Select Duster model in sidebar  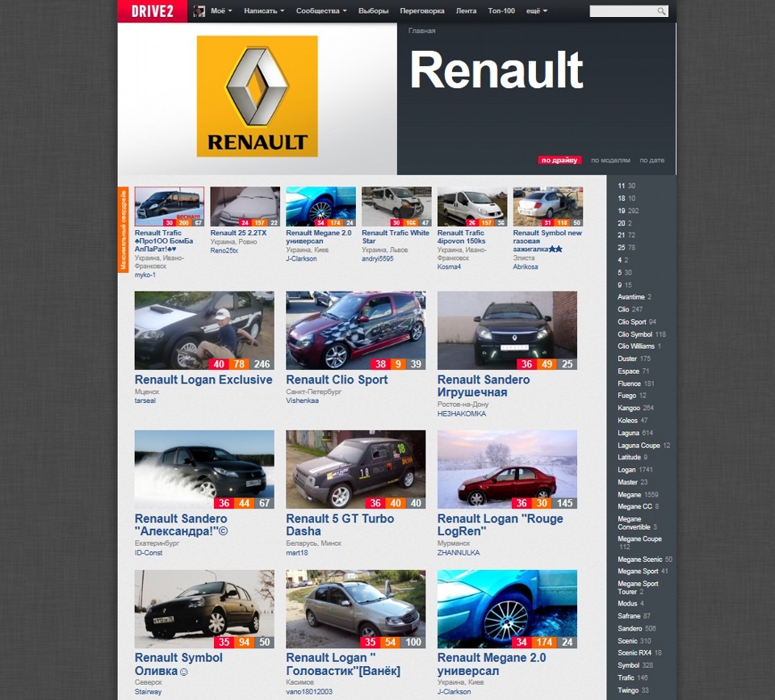627,359
